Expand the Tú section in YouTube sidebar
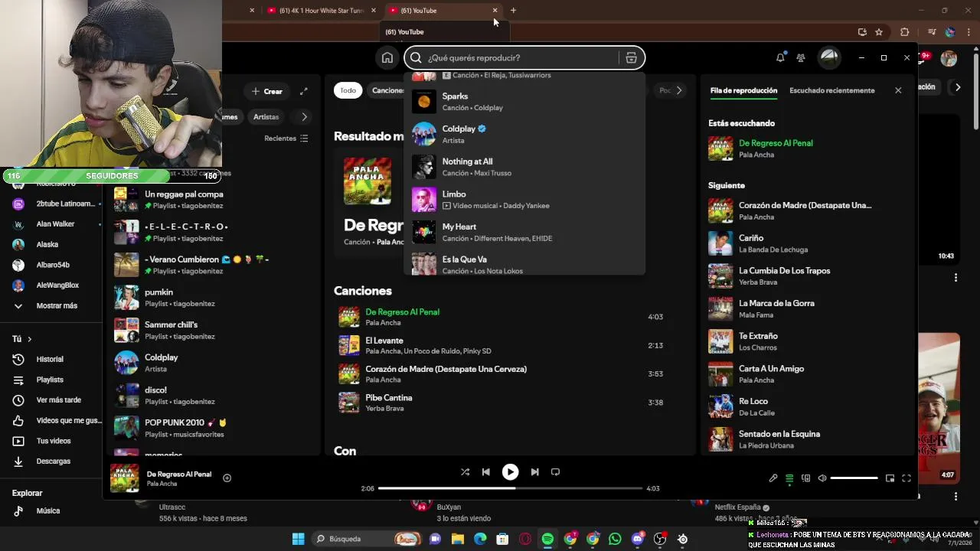This screenshot has height=551, width=980. [x=21, y=339]
